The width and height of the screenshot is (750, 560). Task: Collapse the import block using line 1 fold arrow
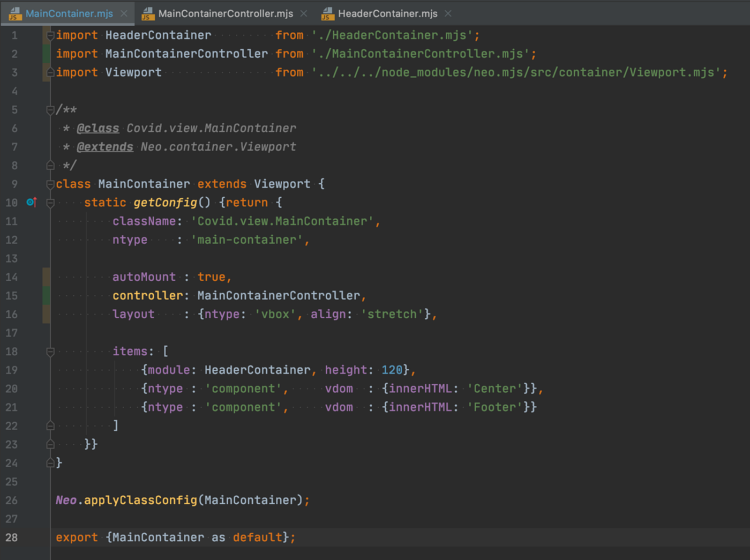pos(50,35)
